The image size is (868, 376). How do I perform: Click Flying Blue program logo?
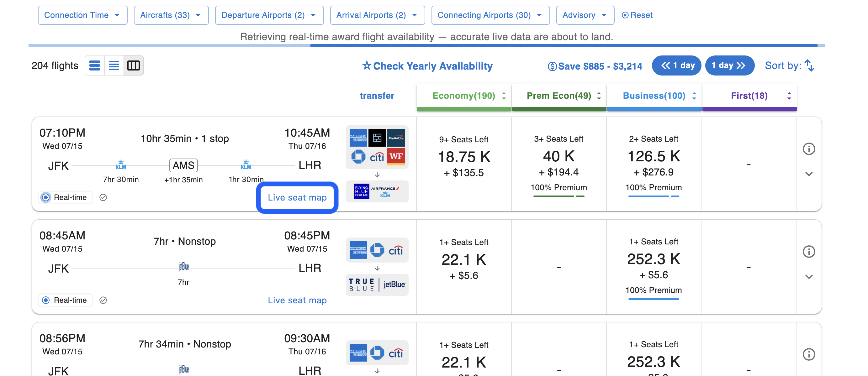point(361,191)
